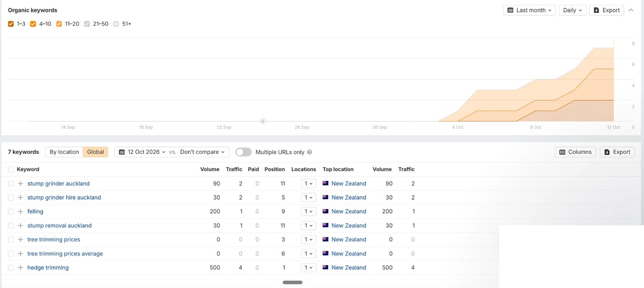Click plus icon beside 'tree trimming prices'

point(20,240)
